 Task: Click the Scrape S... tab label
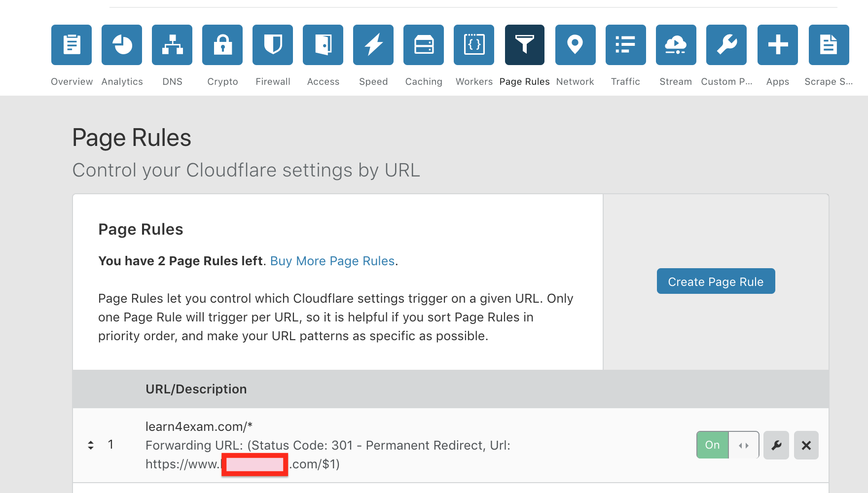coord(829,82)
